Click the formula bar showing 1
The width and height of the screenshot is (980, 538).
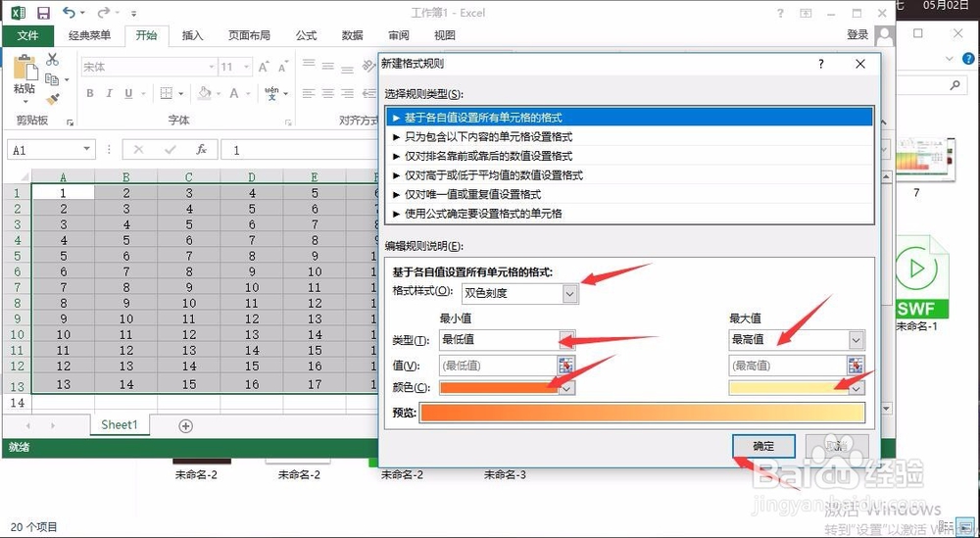300,150
